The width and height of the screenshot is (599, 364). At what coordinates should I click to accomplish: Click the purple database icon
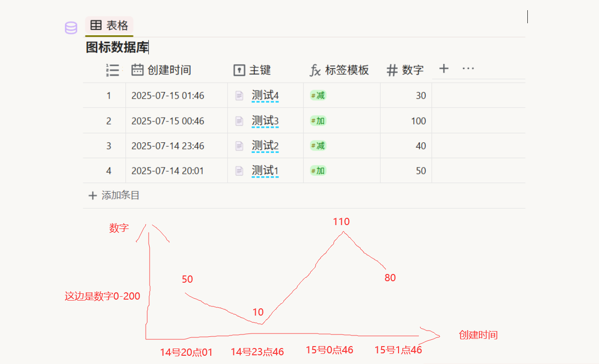71,28
